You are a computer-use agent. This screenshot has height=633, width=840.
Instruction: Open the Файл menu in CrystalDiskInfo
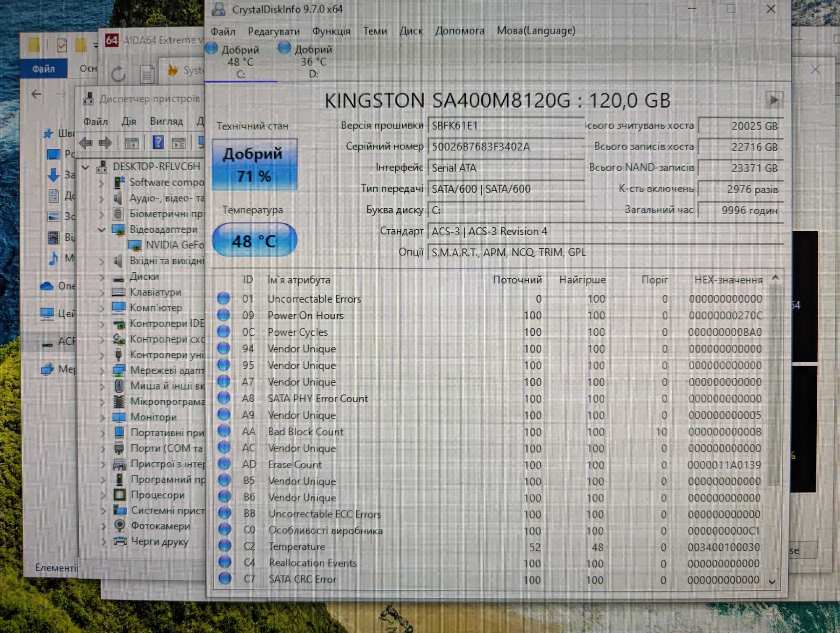223,31
